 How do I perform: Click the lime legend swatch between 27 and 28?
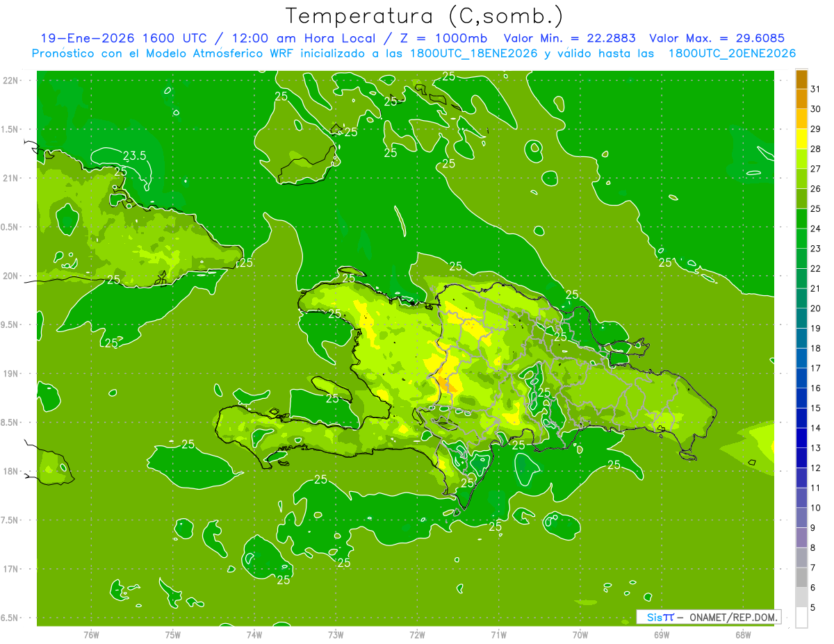(801, 159)
